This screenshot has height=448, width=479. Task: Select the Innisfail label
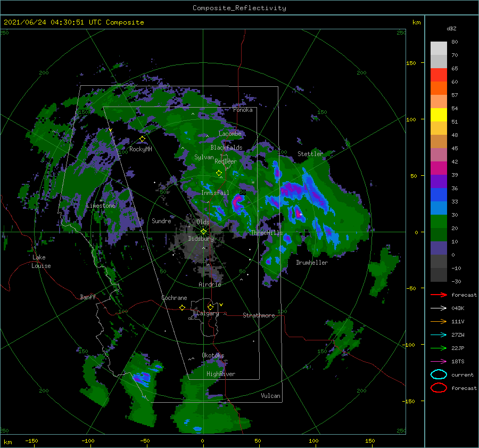[215, 193]
